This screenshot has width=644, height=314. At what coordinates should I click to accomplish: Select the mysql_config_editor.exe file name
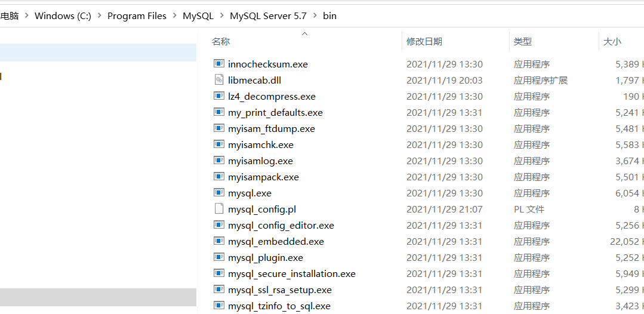pyautogui.click(x=281, y=226)
